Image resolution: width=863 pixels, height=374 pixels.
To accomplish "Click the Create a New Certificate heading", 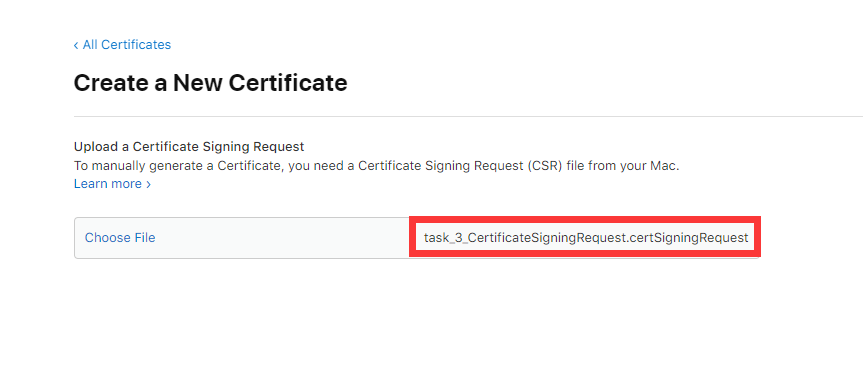I will pyautogui.click(x=210, y=83).
